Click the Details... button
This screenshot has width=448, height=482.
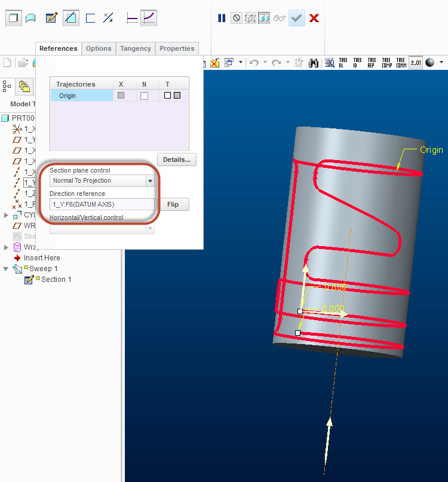(x=177, y=159)
